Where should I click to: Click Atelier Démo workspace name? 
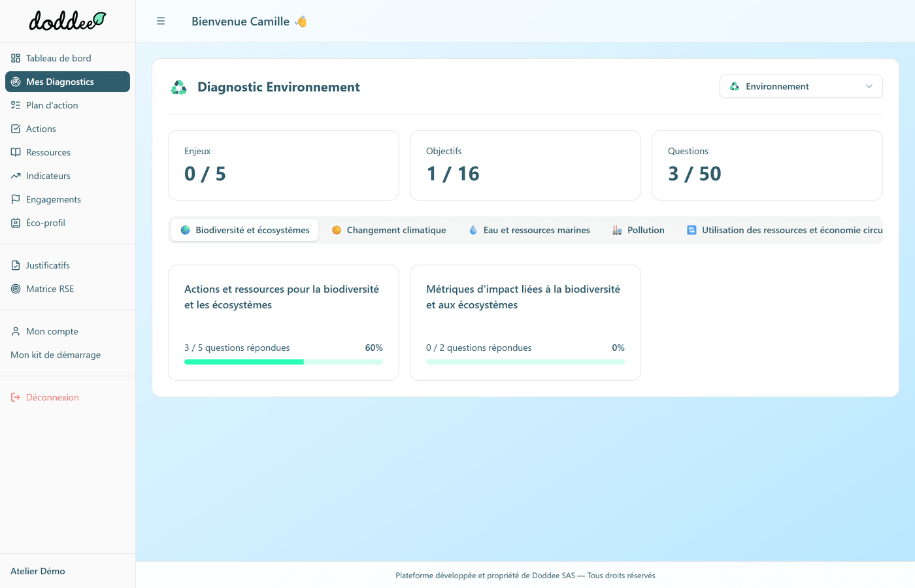38,571
